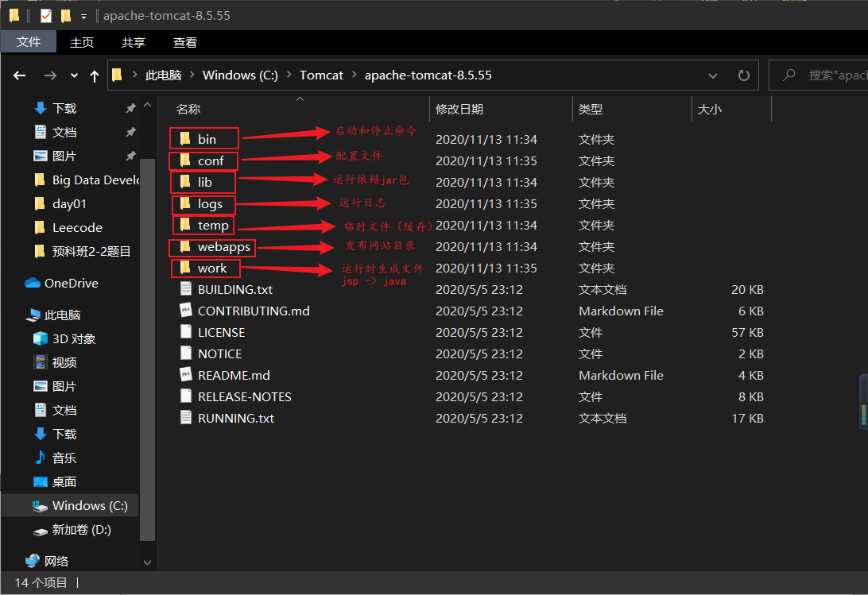Click 20 KB size of BUILDING.txt
This screenshot has height=595, width=868.
pyautogui.click(x=747, y=289)
